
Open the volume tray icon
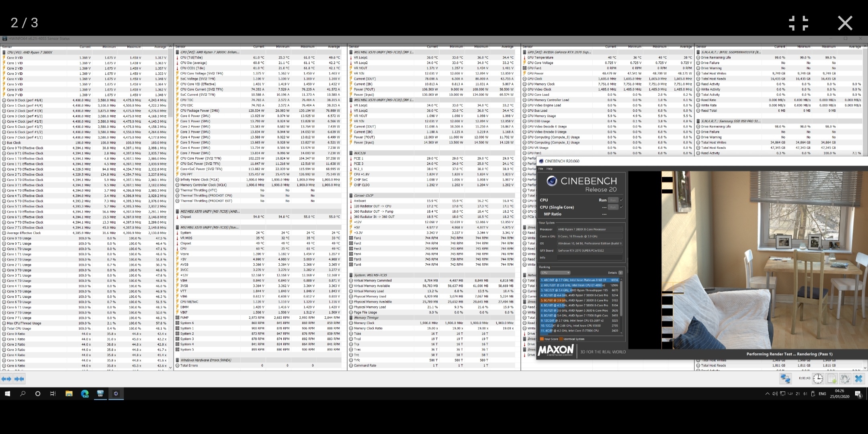(775, 394)
